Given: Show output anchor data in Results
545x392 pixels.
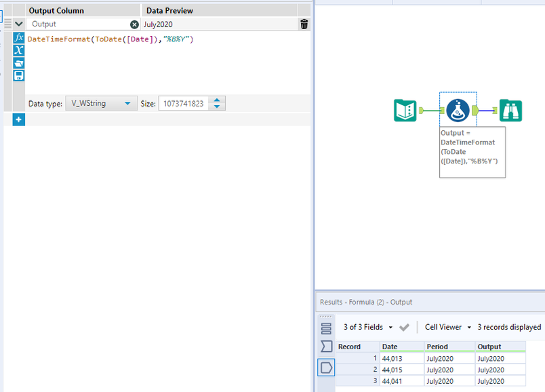Looking at the screenshot, I should point(326,368).
